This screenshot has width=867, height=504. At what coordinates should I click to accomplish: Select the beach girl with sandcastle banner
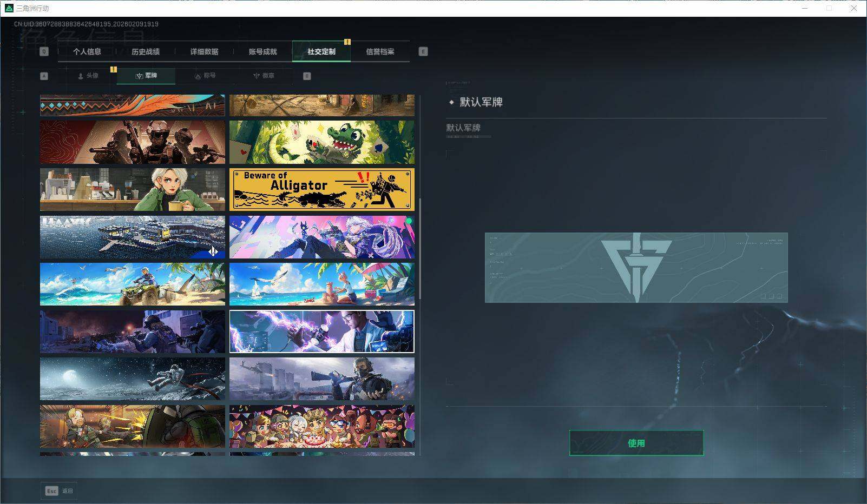point(322,284)
